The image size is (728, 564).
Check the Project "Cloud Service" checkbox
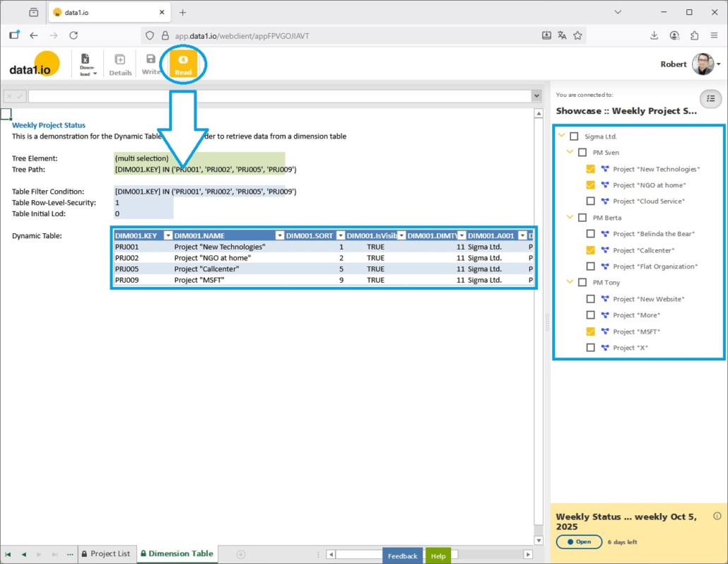click(590, 201)
